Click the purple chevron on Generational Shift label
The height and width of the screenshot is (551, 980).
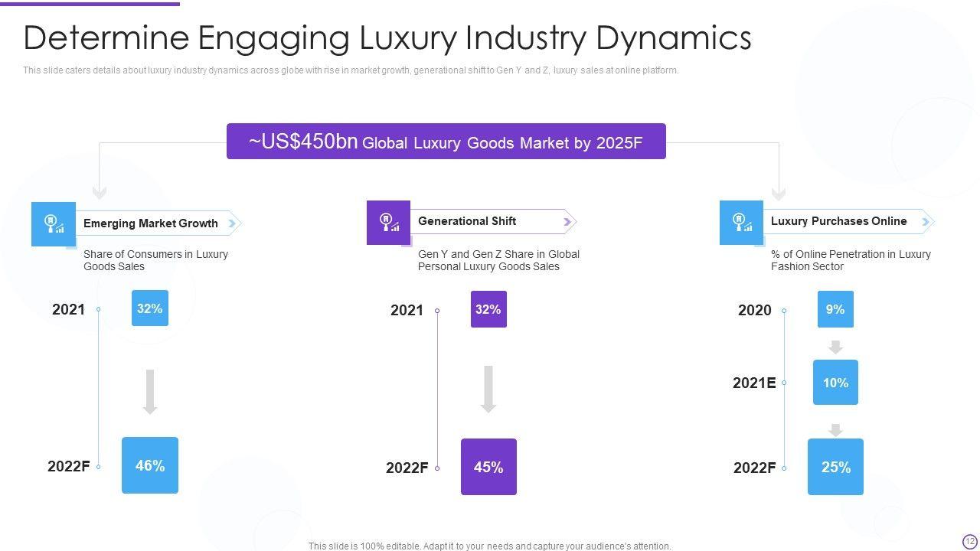pos(567,222)
